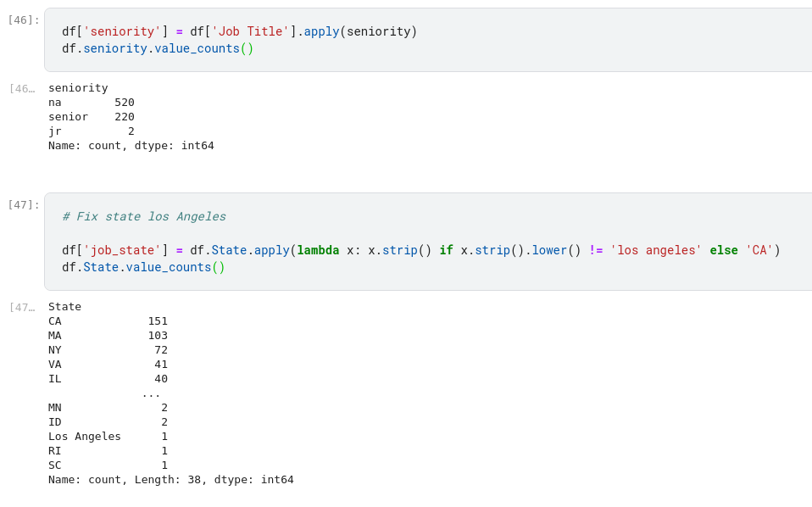Image resolution: width=812 pixels, height=507 pixels.
Task: Click the truncated [46…] output prompt
Action: click(22, 88)
